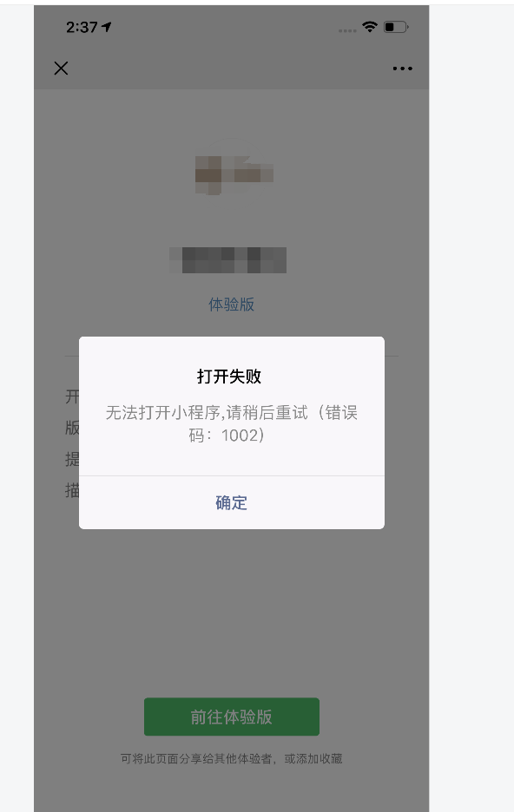Tap the footer hint about sharing this page
514x812 pixels.
click(x=232, y=759)
